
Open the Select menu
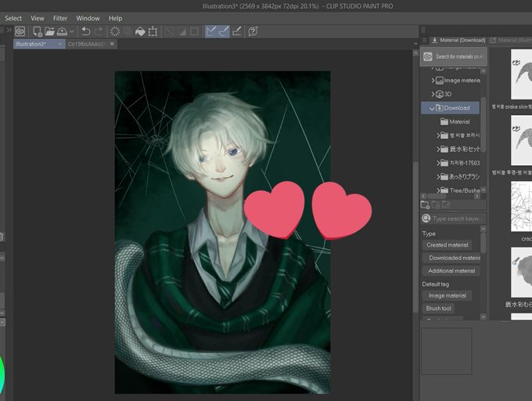click(13, 18)
